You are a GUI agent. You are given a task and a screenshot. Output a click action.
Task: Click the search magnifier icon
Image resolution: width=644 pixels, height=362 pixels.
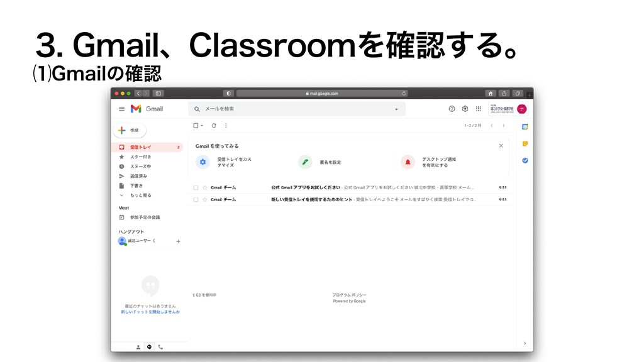pos(197,109)
